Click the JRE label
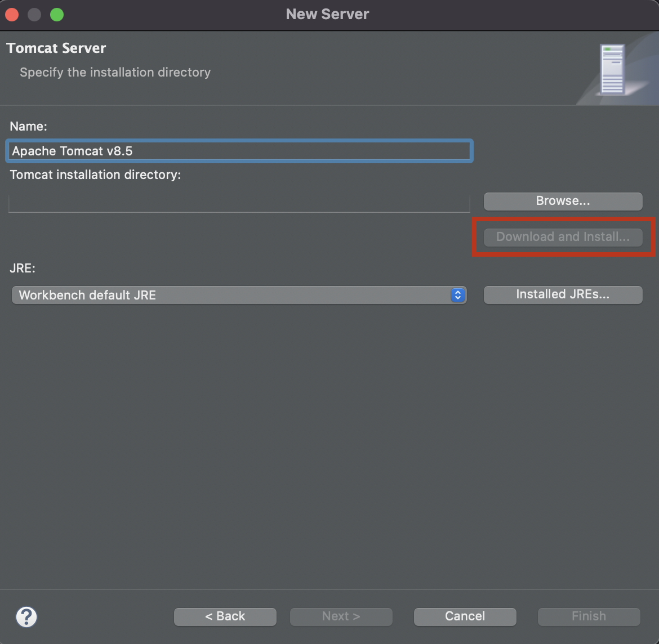The width and height of the screenshot is (659, 644). pos(23,269)
